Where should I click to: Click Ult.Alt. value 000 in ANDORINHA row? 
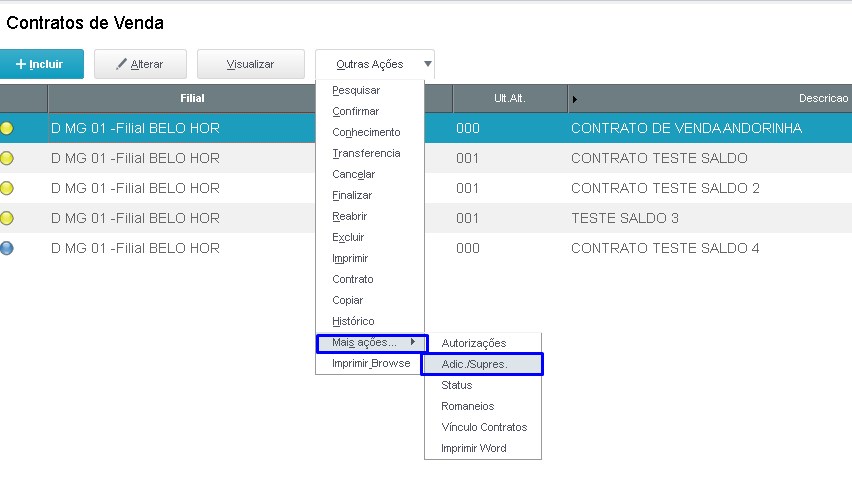pos(468,128)
